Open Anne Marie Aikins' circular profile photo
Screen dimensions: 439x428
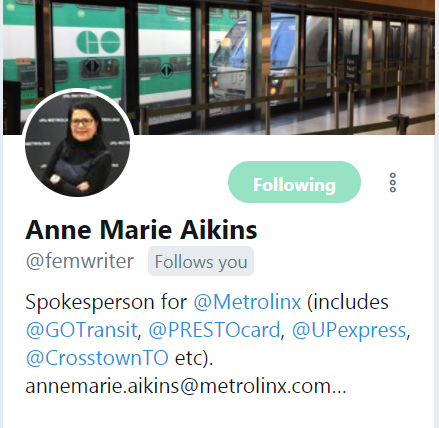point(78,144)
